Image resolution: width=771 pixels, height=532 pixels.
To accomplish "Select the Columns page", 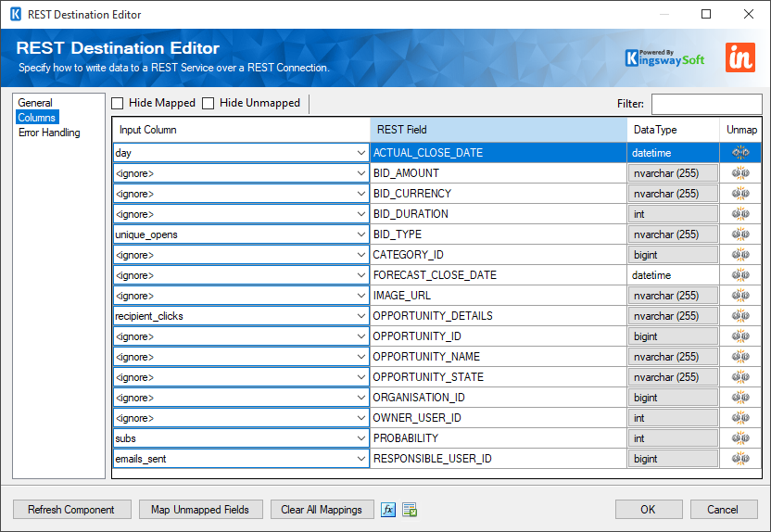I will (x=37, y=118).
